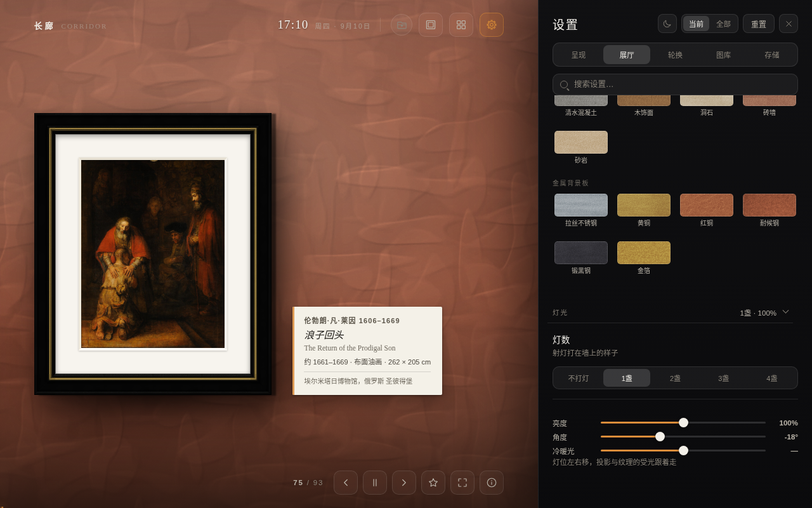Screen dimensions: 812x508
Task: Click the 亮度 brightness slider handle
Action: (x=683, y=422)
